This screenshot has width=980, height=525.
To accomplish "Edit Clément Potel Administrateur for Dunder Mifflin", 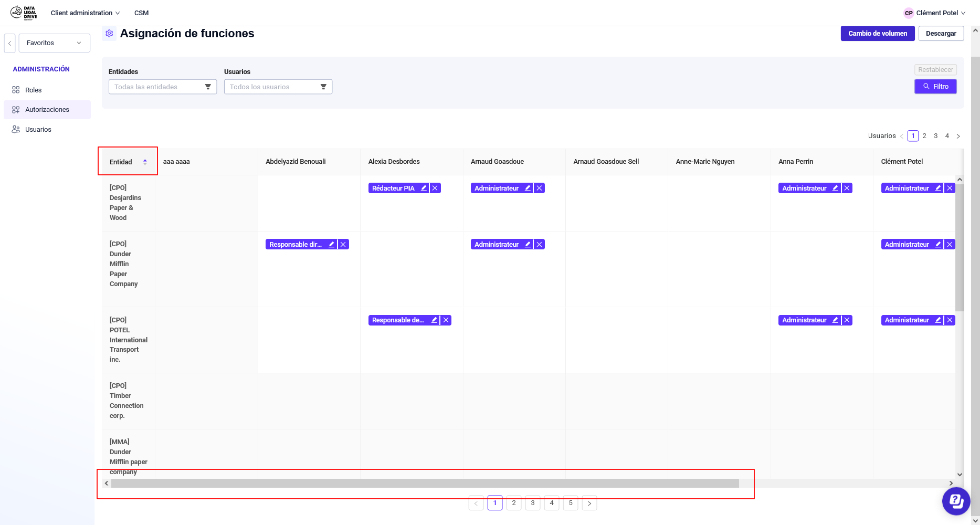I will coord(938,244).
